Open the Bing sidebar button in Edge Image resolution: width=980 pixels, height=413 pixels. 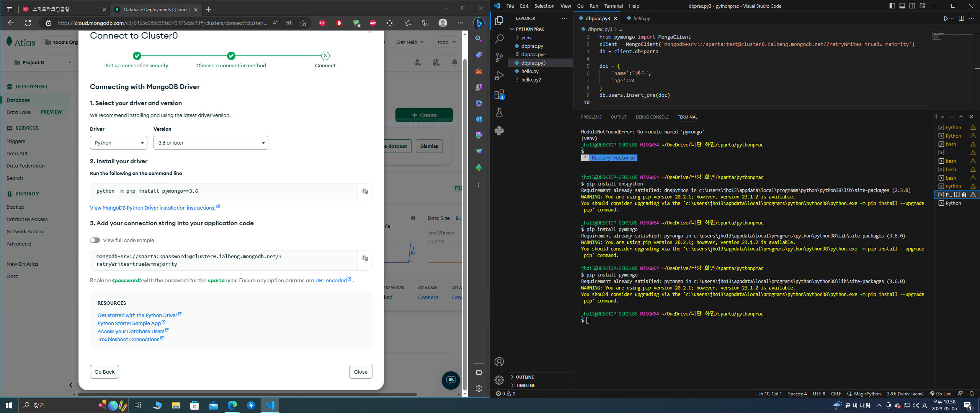479,23
